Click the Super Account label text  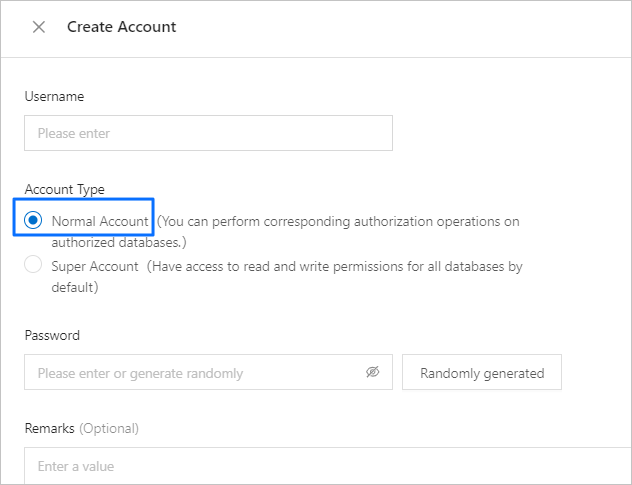[97, 267]
